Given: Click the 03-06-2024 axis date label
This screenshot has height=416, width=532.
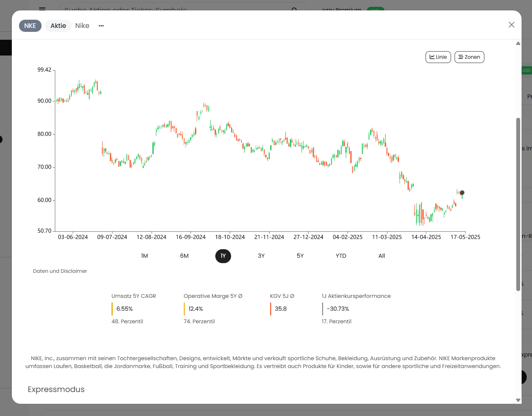Looking at the screenshot, I should click(73, 237).
